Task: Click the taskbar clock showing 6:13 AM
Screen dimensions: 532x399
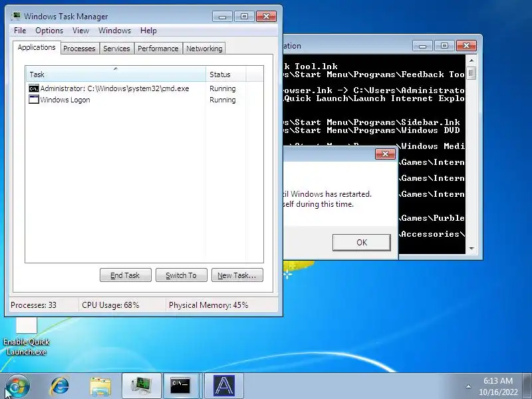Action: point(498,386)
